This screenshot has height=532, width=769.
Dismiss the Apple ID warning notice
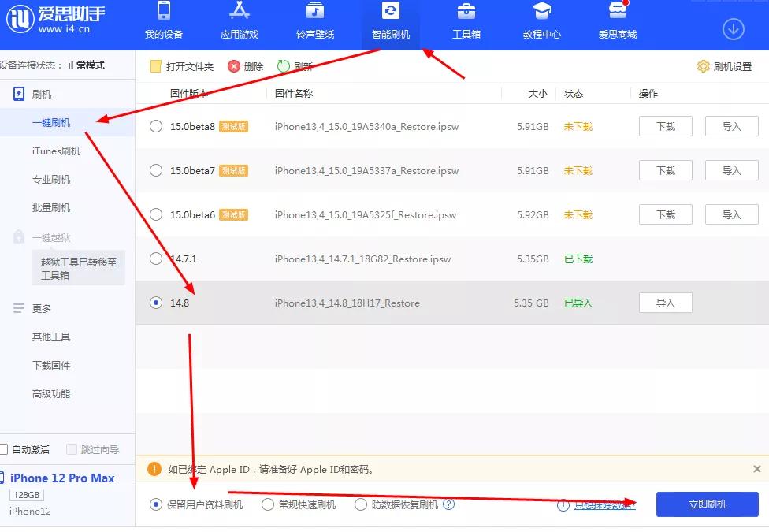click(756, 468)
